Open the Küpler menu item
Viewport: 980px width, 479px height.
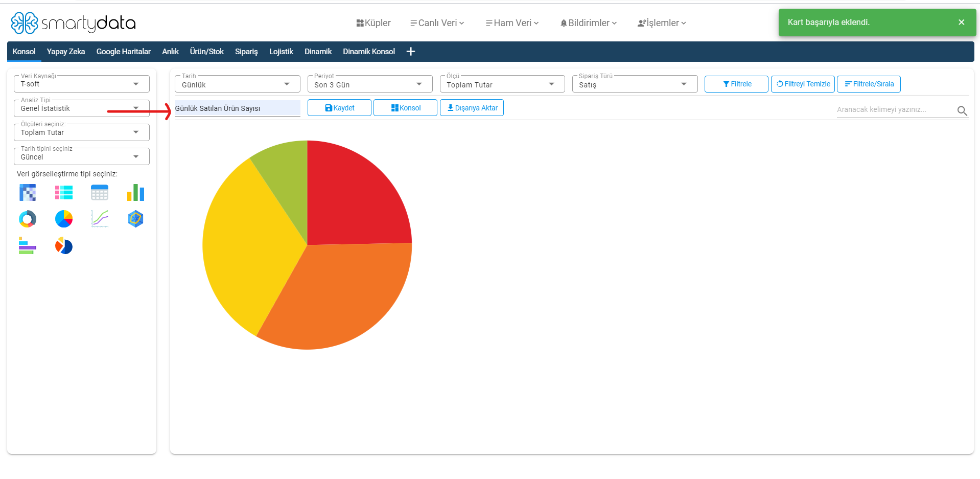click(374, 23)
